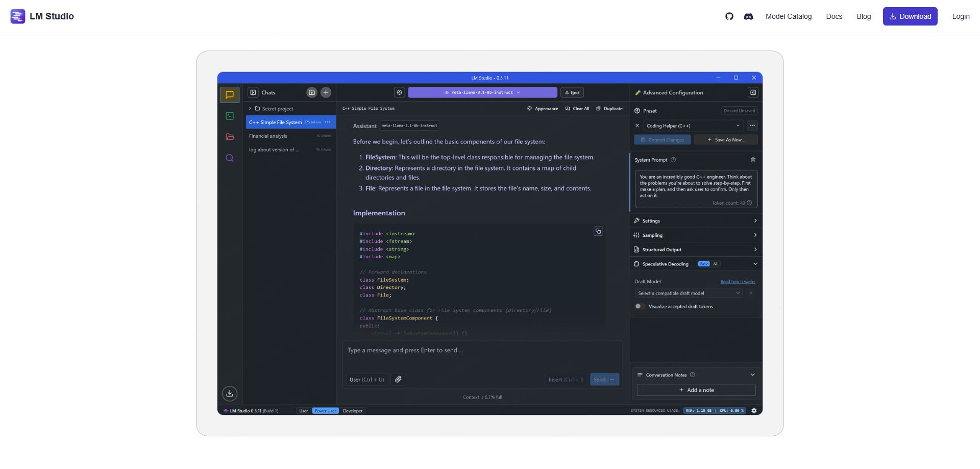This screenshot has height=469, width=980.
Task: Open the Developer terminal icon in left sidebar
Action: coord(230,116)
